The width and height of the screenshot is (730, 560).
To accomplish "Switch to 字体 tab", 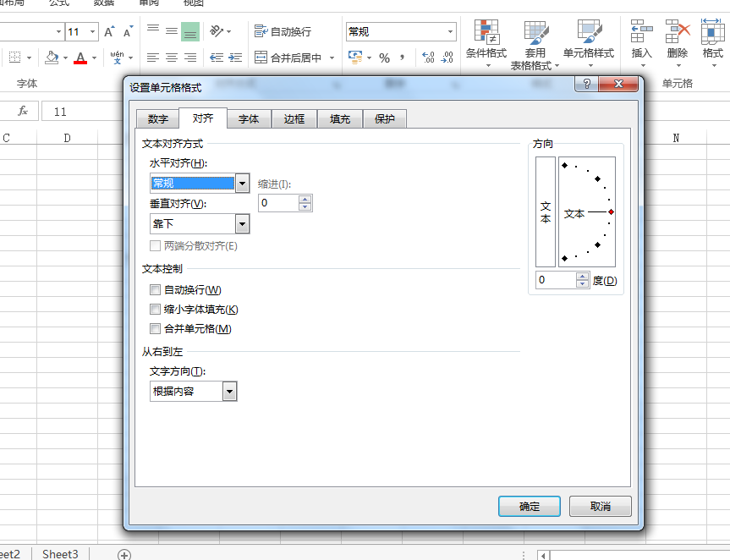I will pos(249,119).
